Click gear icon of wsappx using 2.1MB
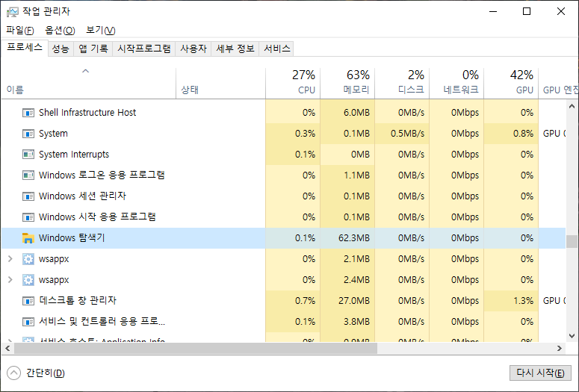The image size is (579, 392). tap(28, 259)
